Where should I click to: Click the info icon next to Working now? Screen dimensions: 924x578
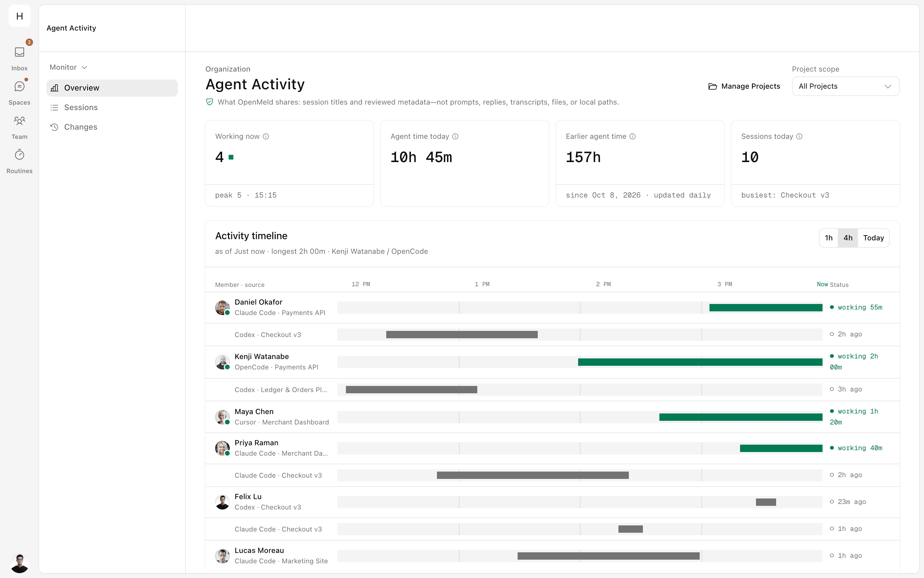[266, 136]
